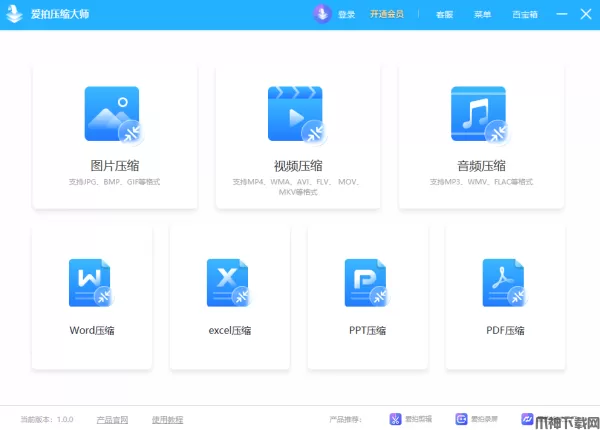Minimize the application window
Image resolution: width=600 pixels, height=430 pixels.
pyautogui.click(x=562, y=14)
